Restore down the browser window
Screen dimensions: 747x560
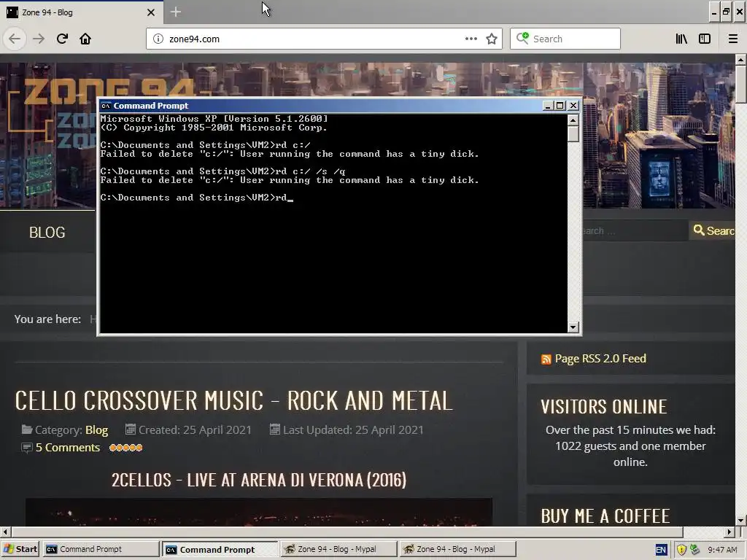coord(727,12)
